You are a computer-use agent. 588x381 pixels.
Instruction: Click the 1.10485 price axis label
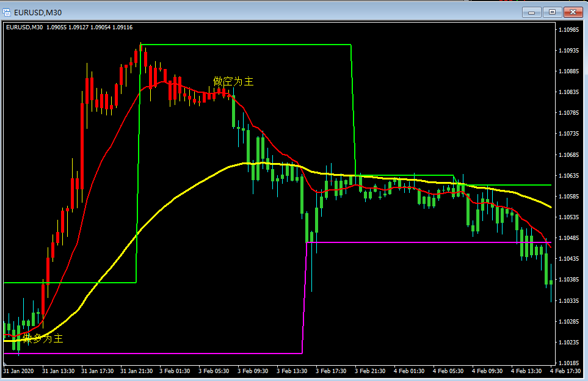(x=568, y=238)
